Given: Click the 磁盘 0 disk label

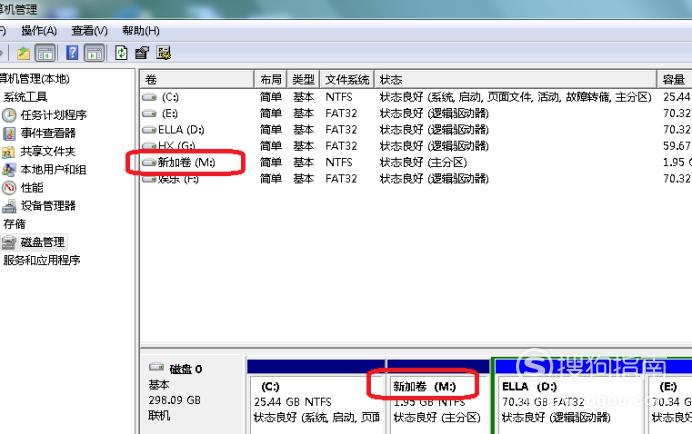Looking at the screenshot, I should [x=186, y=369].
